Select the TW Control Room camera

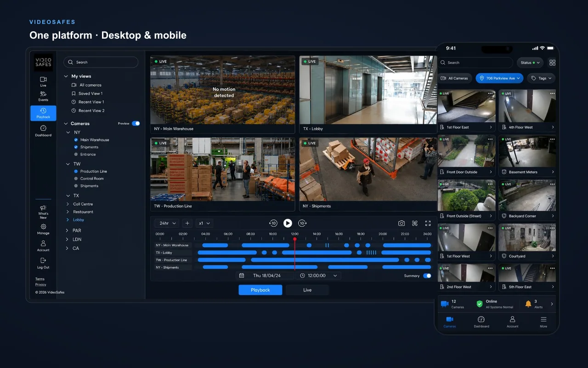click(x=76, y=178)
